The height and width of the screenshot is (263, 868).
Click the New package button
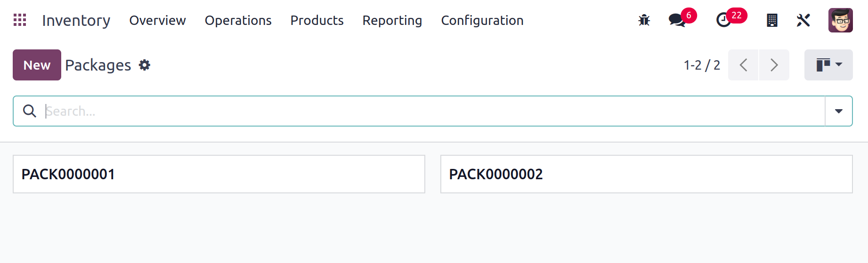click(37, 65)
